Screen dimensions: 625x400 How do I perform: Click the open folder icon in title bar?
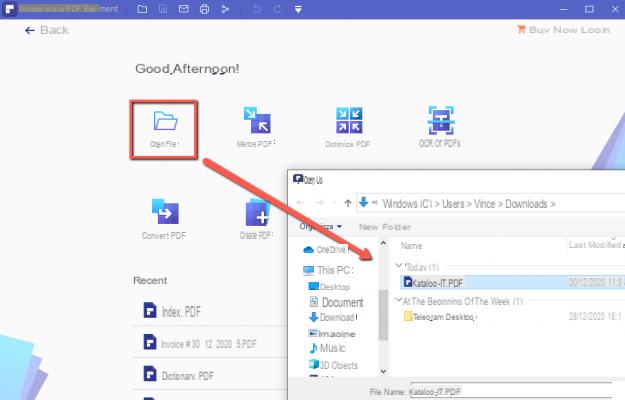tap(142, 9)
